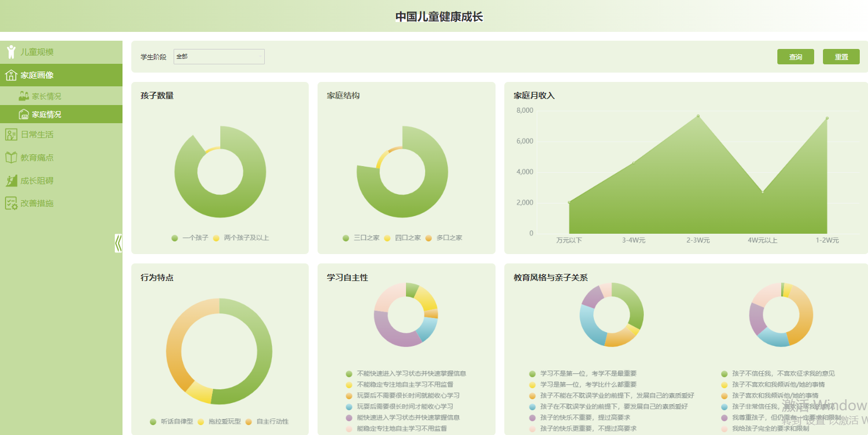Toggle legend 学习是第一位，考学比什么都重要
Image resolution: width=868 pixels, height=435 pixels.
[583, 384]
